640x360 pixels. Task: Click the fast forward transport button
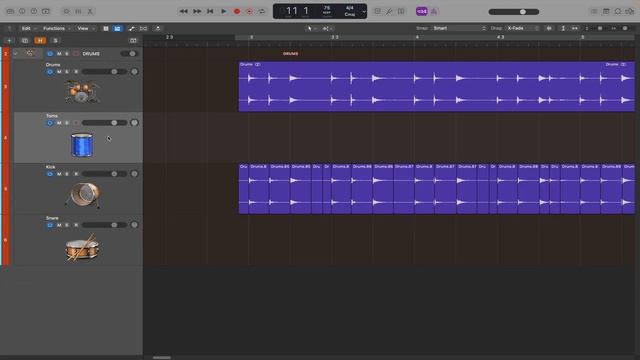(197, 11)
